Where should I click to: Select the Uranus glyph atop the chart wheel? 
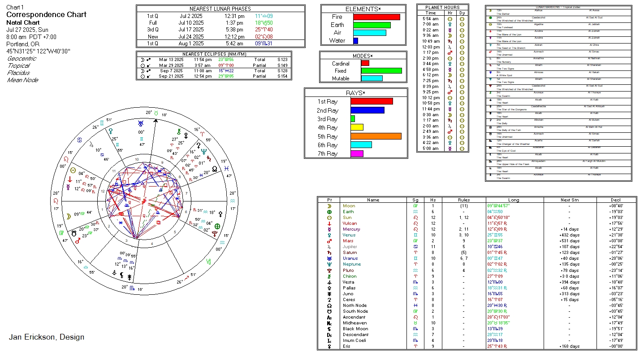(141, 123)
